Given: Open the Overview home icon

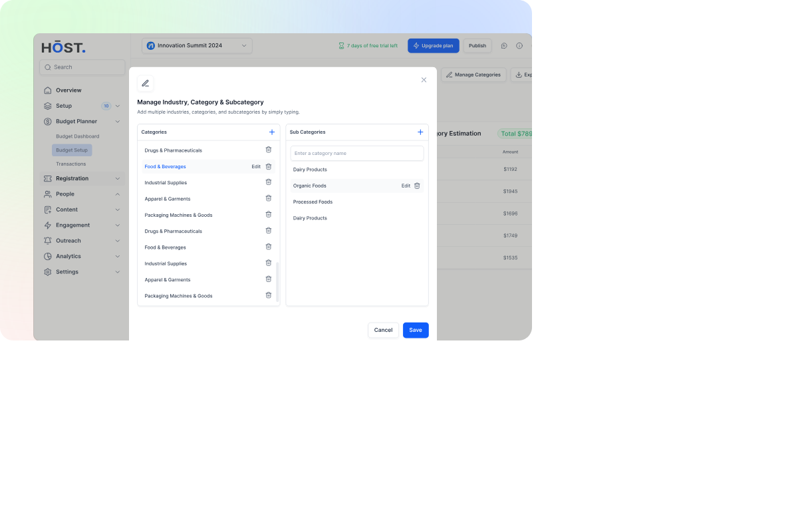Looking at the screenshot, I should pyautogui.click(x=47, y=90).
